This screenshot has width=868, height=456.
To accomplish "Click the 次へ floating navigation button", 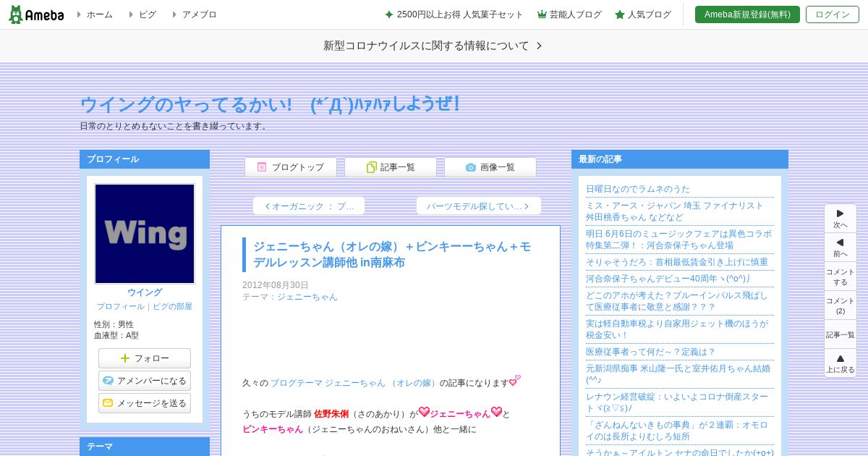I will tap(841, 219).
